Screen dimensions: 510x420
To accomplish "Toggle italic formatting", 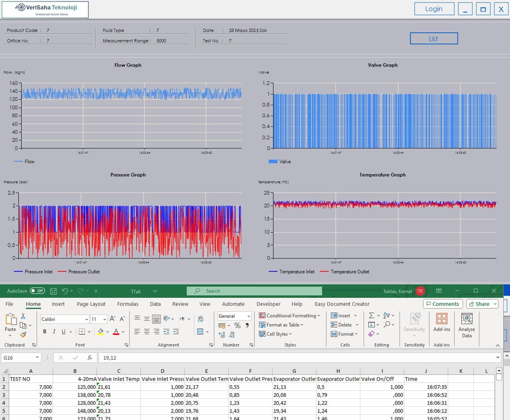I will coord(54,332).
